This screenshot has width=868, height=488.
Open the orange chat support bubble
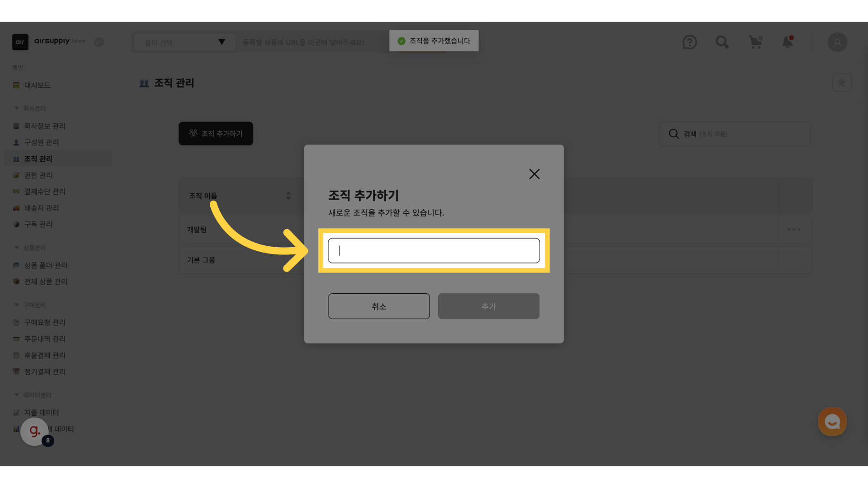832,422
